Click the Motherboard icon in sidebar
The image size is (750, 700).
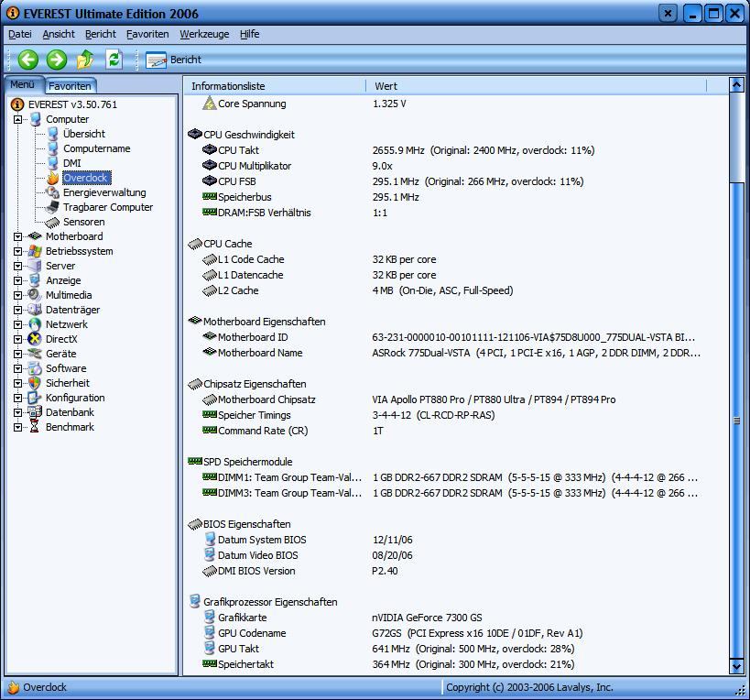(35, 236)
